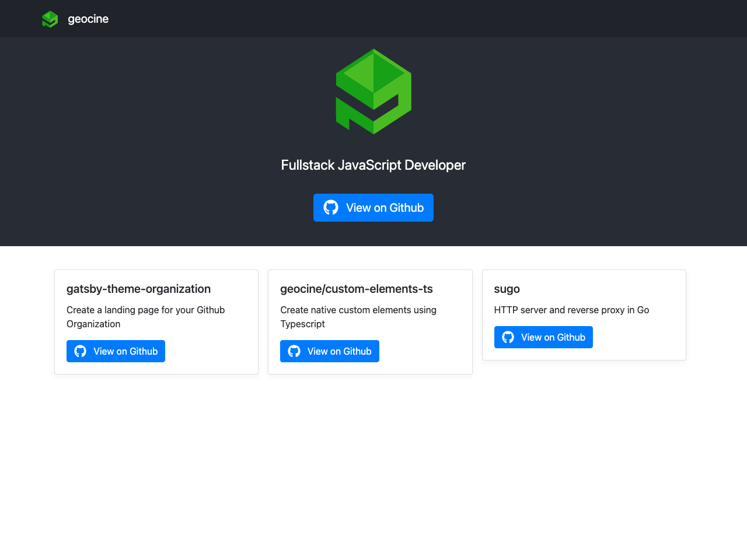The height and width of the screenshot is (560, 747).
Task: Click blank white area below project cards
Action: coord(373,467)
